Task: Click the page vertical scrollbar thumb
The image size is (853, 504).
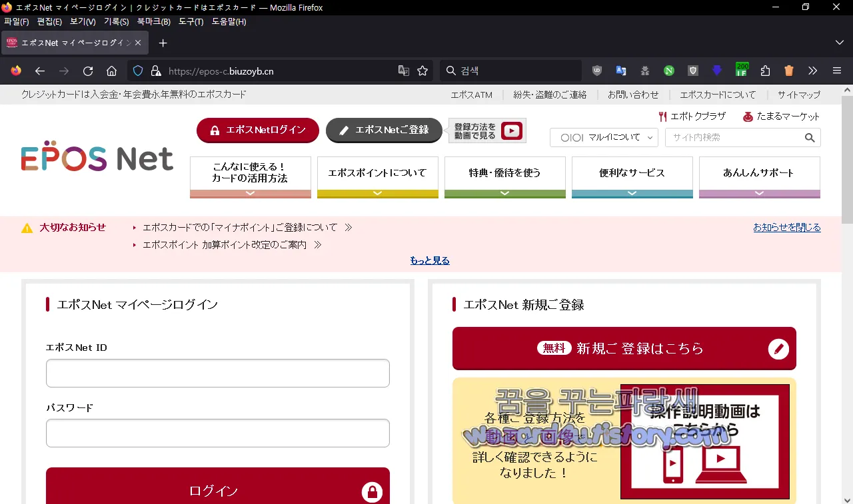Action: [x=847, y=160]
